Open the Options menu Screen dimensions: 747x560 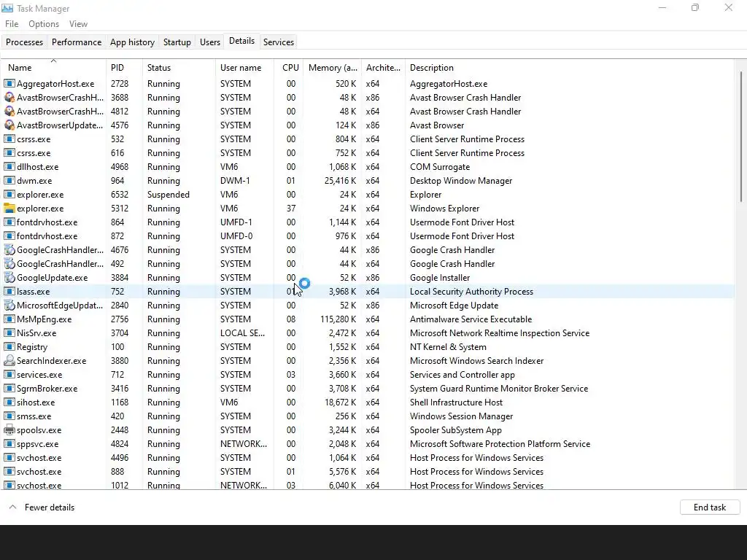pos(44,24)
